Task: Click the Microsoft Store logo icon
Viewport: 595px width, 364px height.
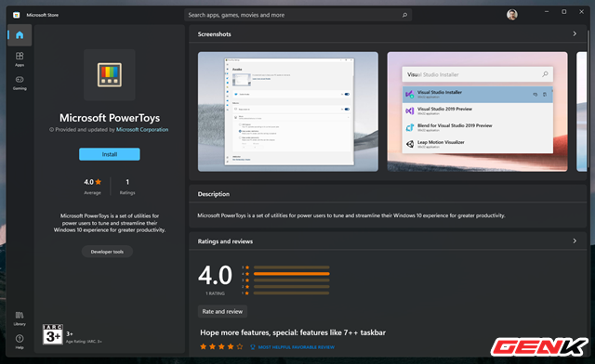Action: (x=17, y=15)
